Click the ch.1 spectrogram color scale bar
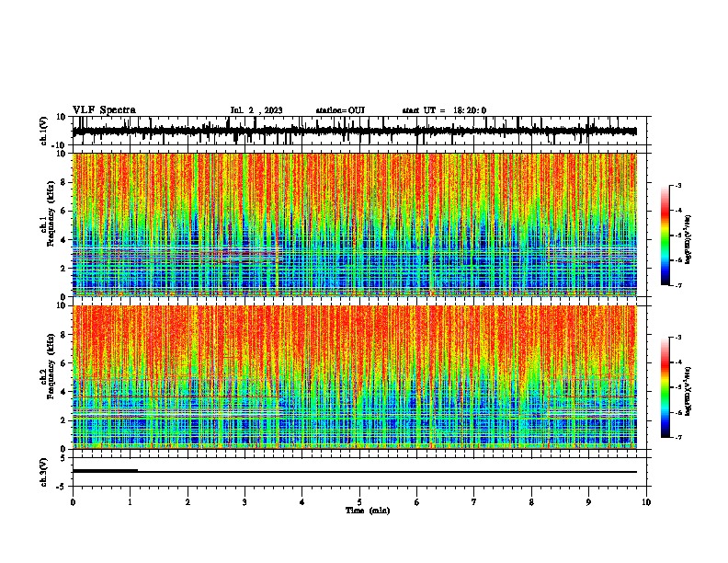 665,236
